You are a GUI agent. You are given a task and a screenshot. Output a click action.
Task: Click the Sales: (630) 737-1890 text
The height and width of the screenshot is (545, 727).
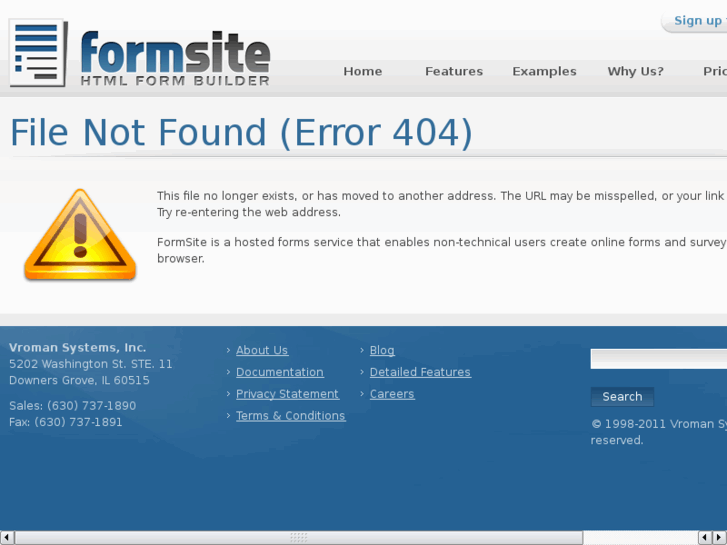point(72,406)
